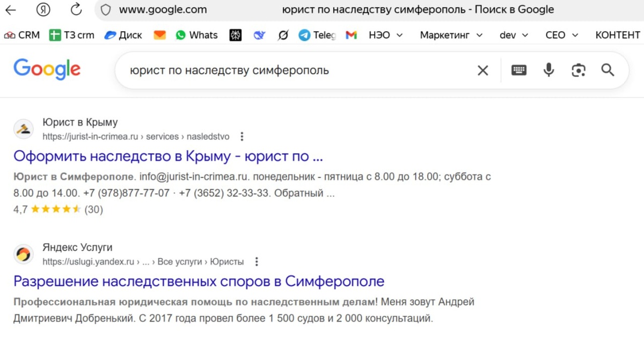Click the 4.7 star rating row
This screenshot has height=347, width=644.
point(55,209)
